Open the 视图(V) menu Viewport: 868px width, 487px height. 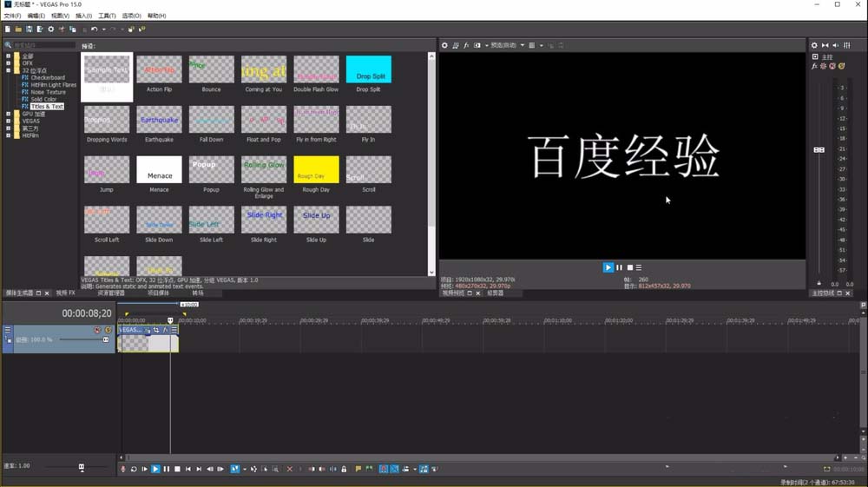tap(61, 16)
